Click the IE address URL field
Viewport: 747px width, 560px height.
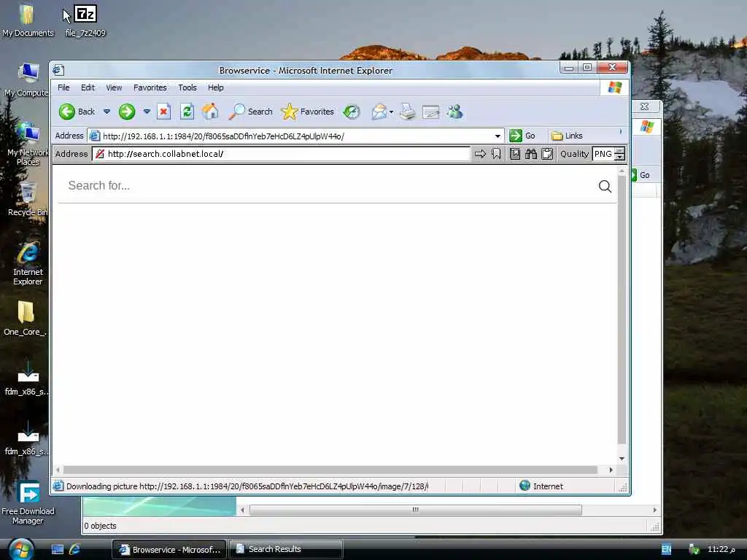[296, 136]
